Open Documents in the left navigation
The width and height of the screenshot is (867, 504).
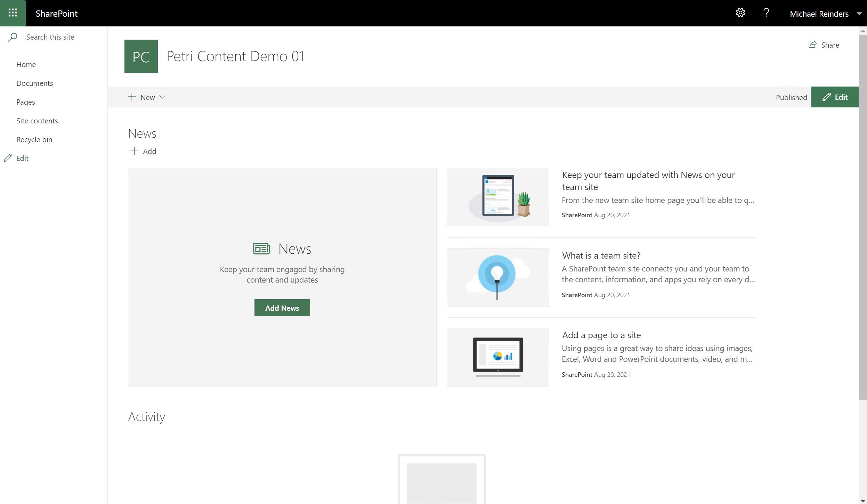(35, 83)
